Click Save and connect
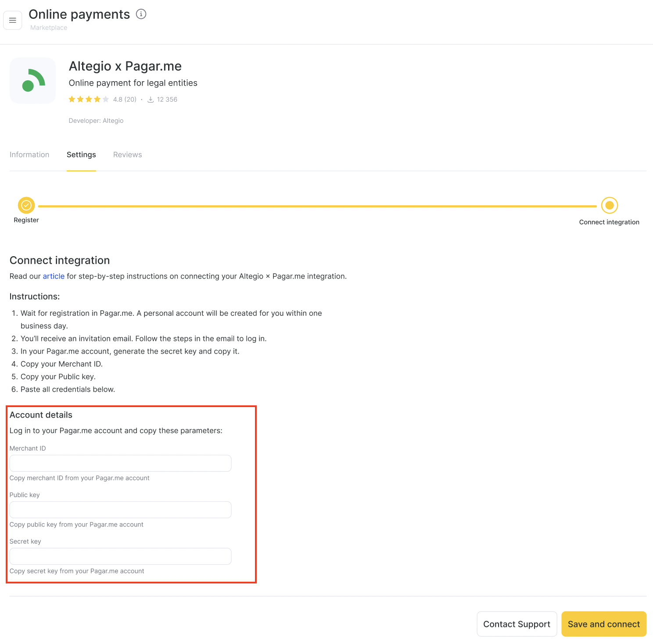653x644 pixels. point(604,624)
